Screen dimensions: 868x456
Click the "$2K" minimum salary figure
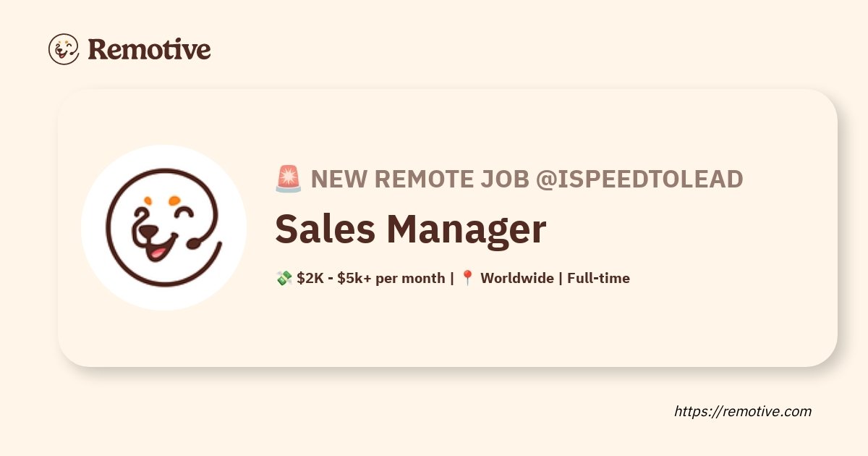pos(310,278)
